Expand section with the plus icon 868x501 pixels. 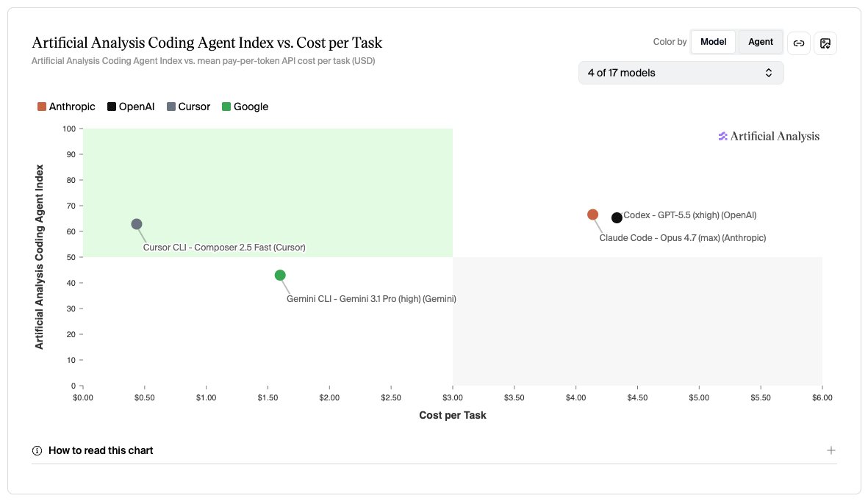click(831, 450)
